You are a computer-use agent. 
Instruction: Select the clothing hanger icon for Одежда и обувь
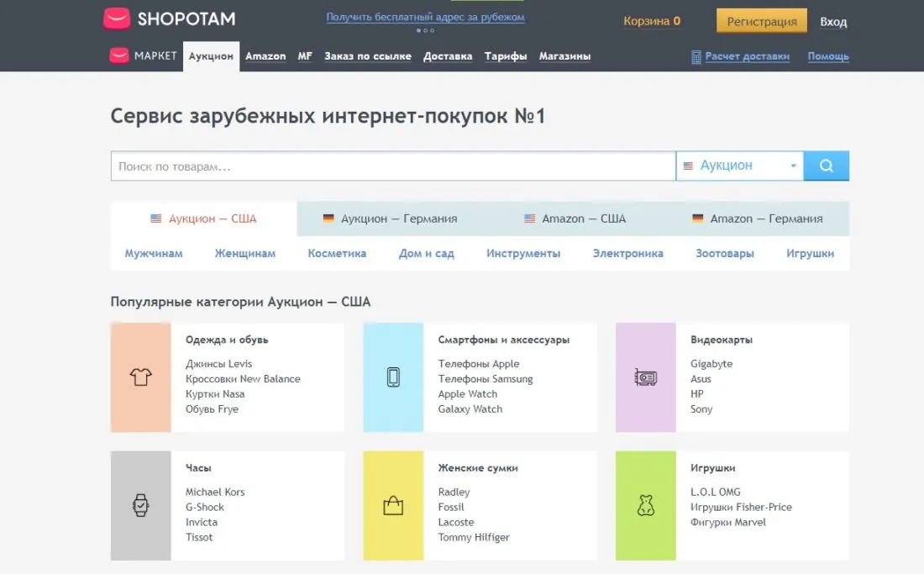click(140, 377)
